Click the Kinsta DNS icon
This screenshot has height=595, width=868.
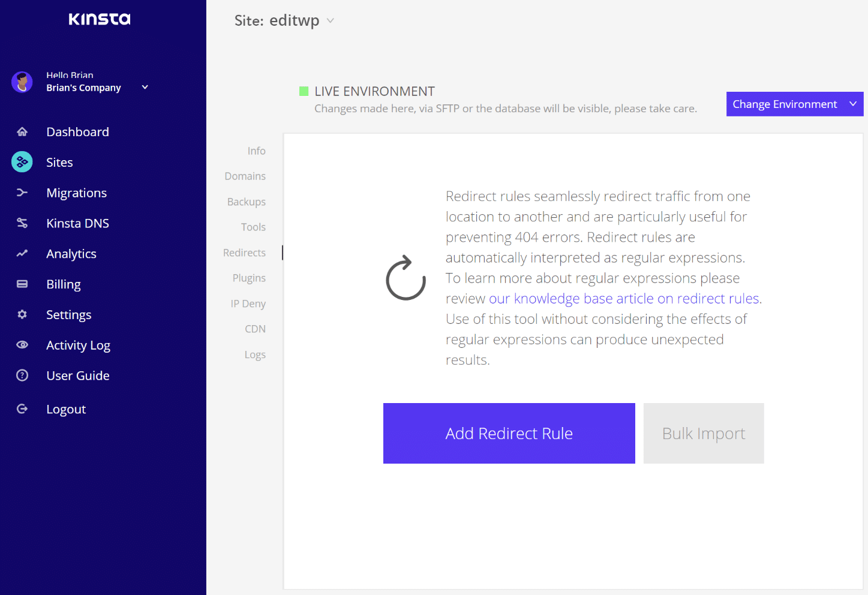pos(22,223)
